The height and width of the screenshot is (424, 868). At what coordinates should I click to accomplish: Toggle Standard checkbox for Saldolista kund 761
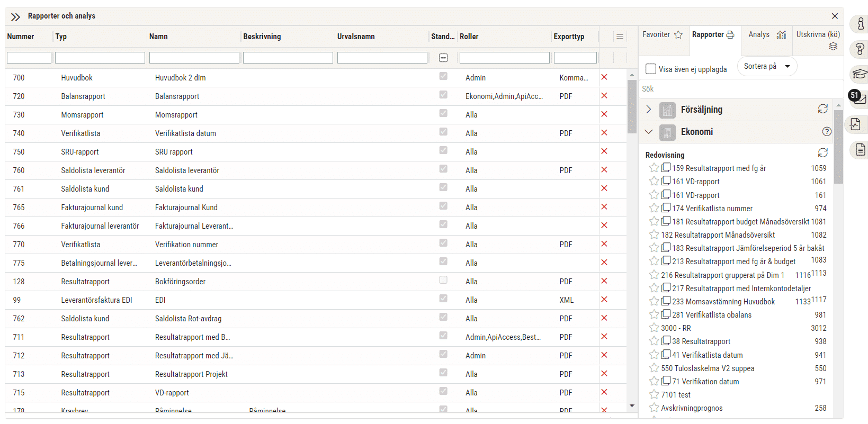click(x=443, y=187)
